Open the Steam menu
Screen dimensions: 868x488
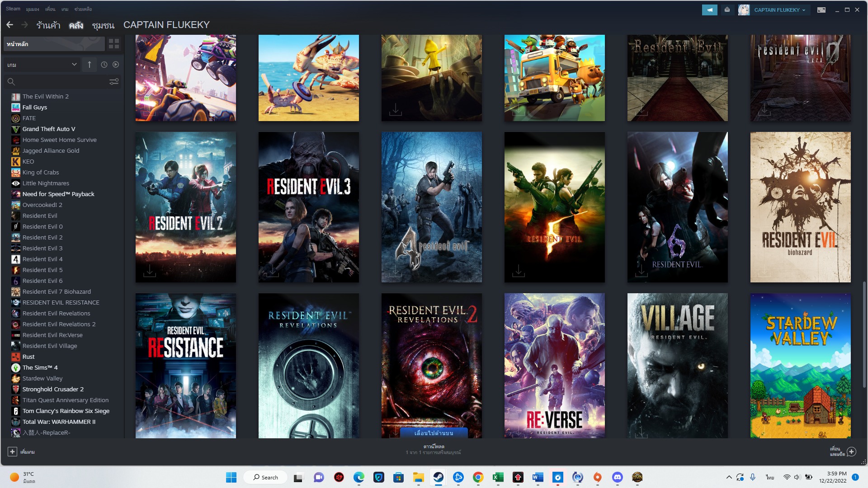(x=13, y=9)
